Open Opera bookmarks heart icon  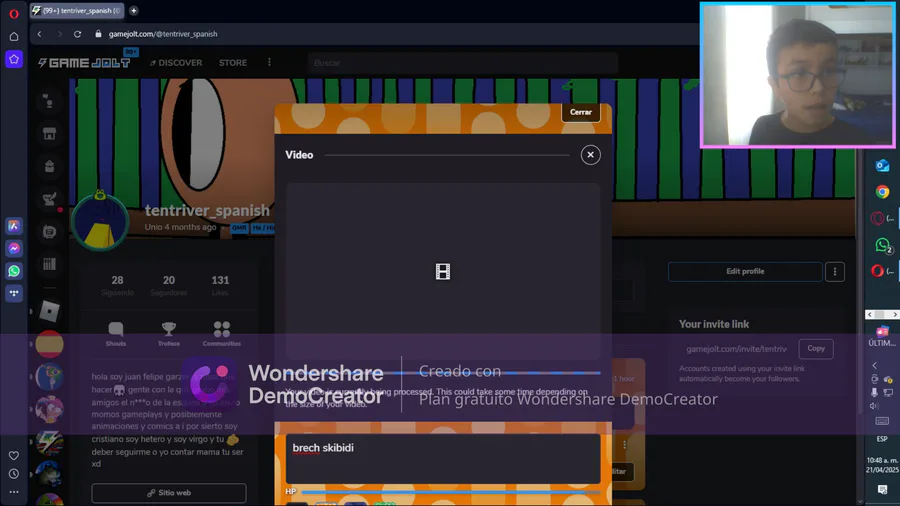(14, 456)
